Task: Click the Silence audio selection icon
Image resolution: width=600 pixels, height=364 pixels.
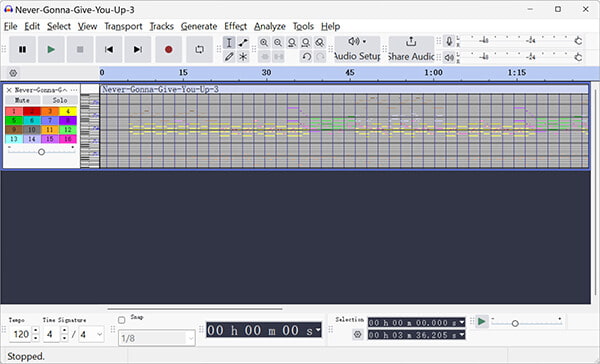Action: click(278, 57)
